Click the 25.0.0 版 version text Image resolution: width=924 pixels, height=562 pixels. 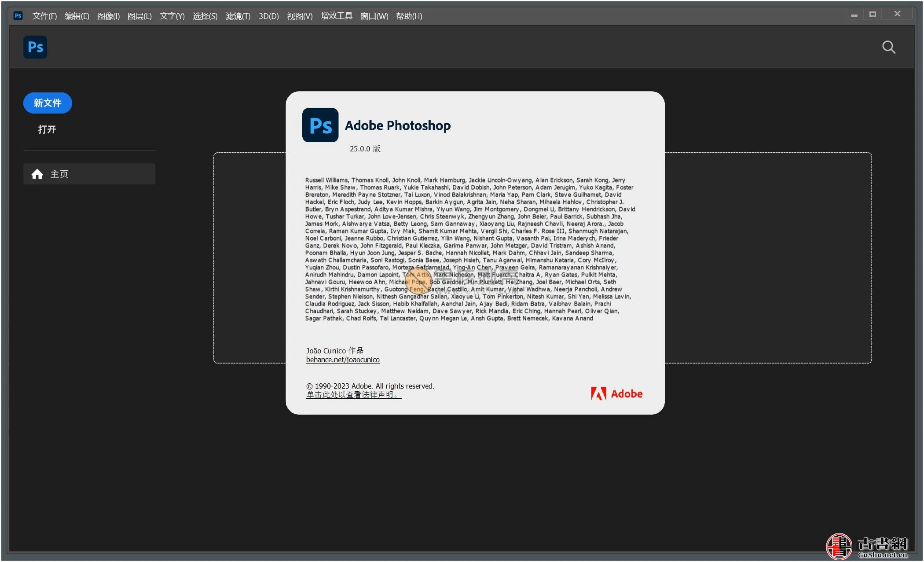click(x=365, y=149)
